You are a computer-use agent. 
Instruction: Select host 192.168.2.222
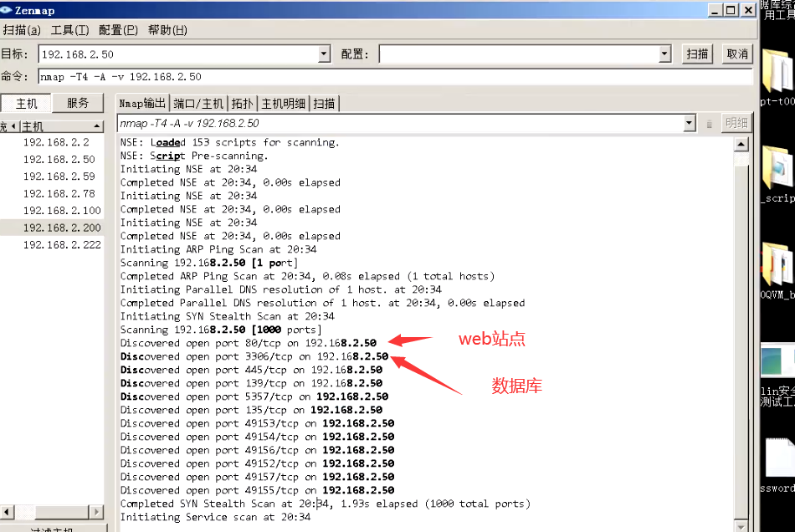[x=62, y=245]
